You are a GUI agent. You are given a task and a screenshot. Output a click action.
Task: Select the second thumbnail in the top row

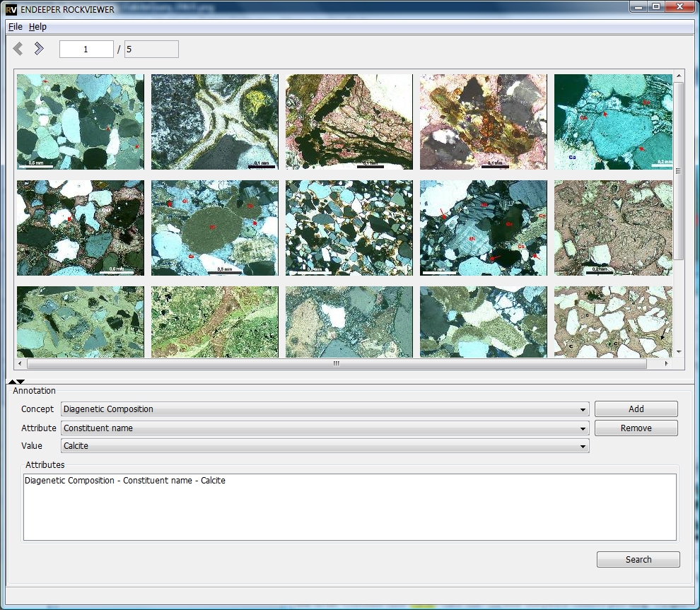click(214, 122)
